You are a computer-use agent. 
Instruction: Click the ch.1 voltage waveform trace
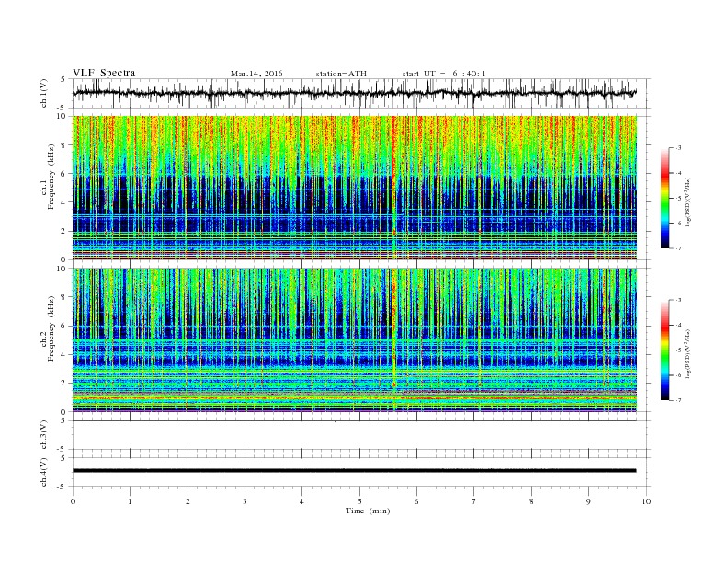click(x=354, y=93)
